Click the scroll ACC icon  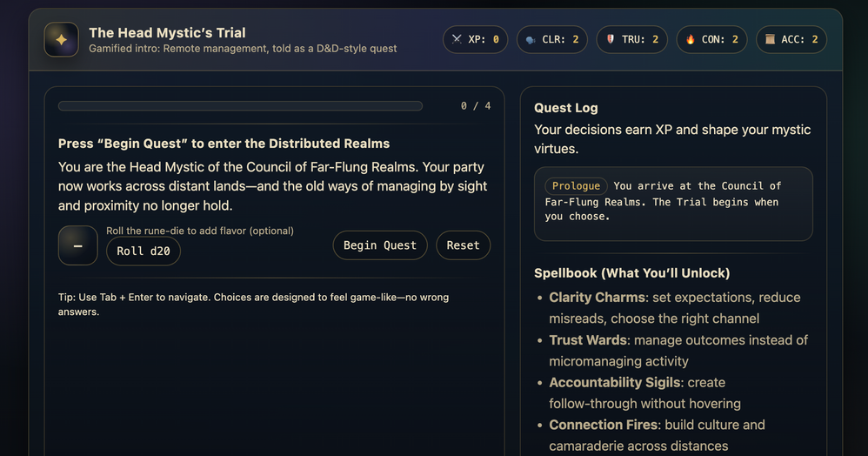pos(770,40)
